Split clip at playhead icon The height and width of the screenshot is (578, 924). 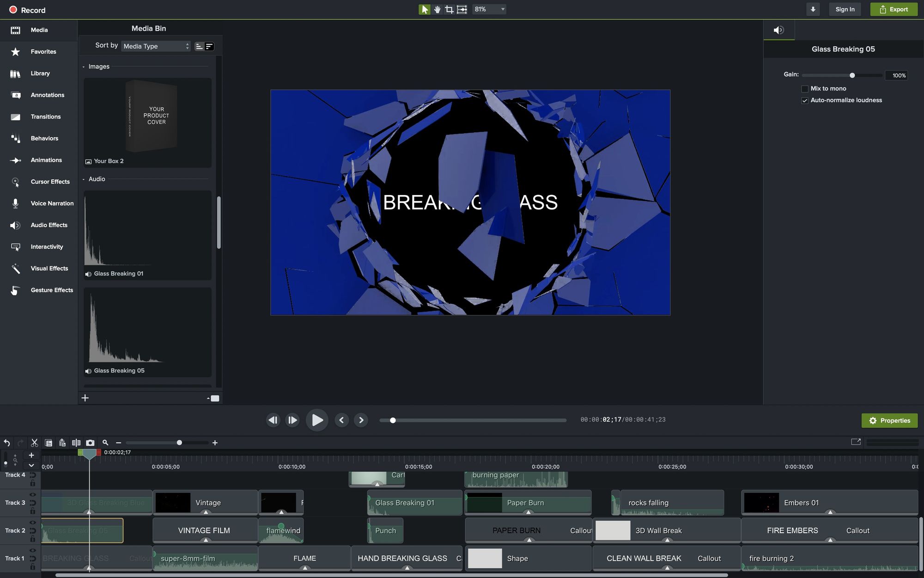[x=76, y=443]
